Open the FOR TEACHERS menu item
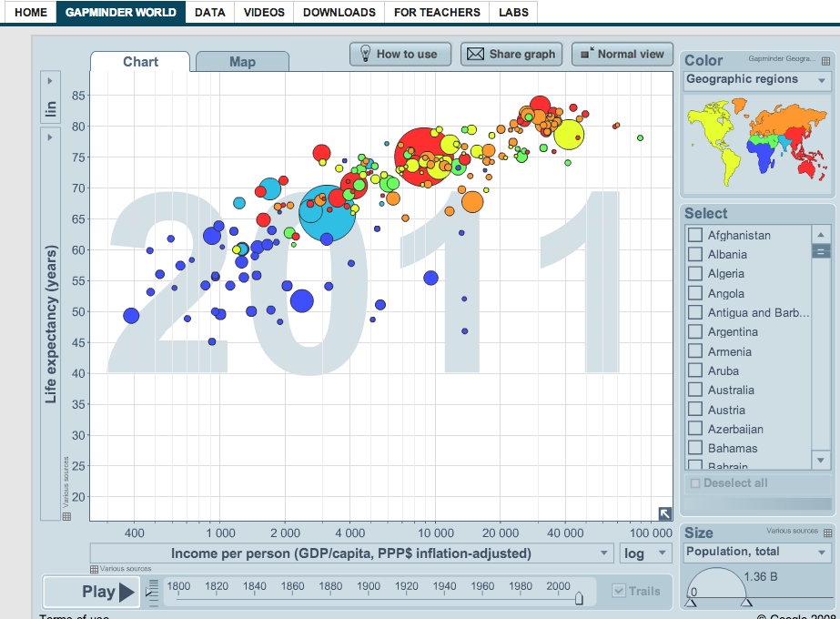 (x=437, y=13)
